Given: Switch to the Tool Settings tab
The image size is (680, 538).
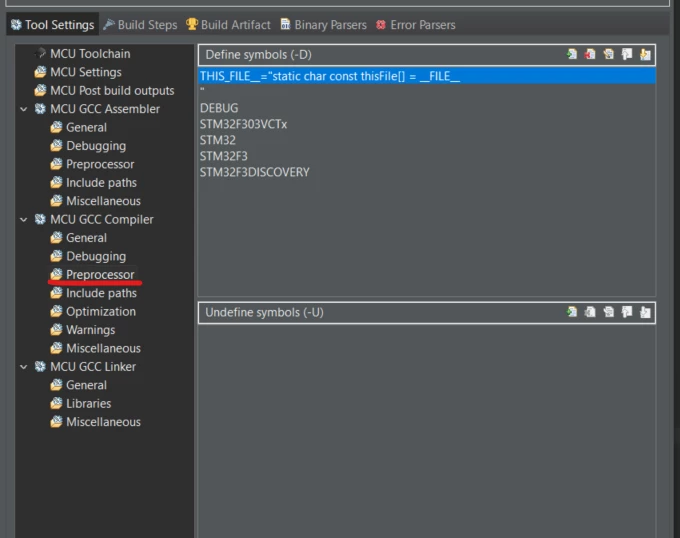Looking at the screenshot, I should click(52, 25).
